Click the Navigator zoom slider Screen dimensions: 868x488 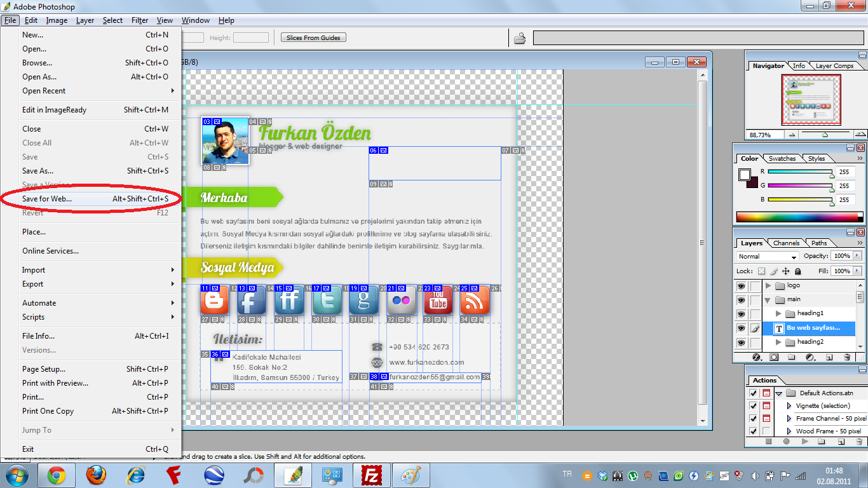click(x=825, y=135)
